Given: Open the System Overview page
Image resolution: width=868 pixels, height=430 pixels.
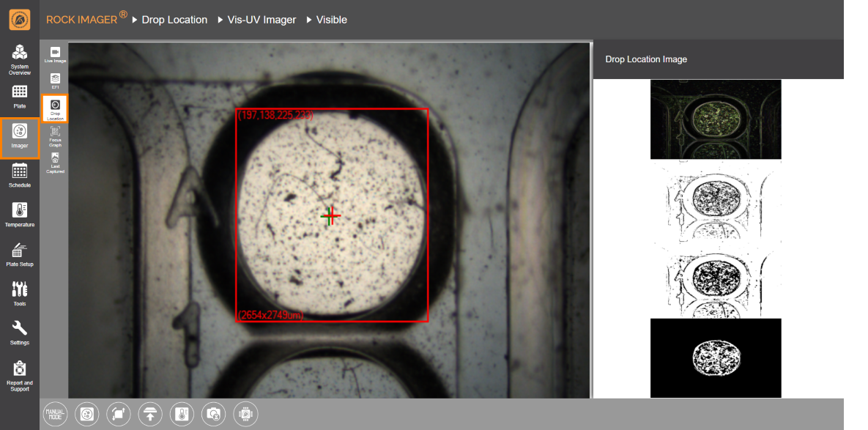Looking at the screenshot, I should pyautogui.click(x=20, y=59).
